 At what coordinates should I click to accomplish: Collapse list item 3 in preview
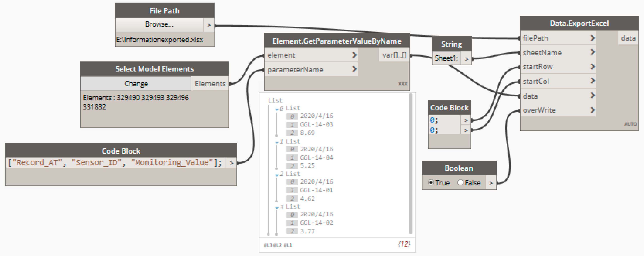click(x=277, y=208)
